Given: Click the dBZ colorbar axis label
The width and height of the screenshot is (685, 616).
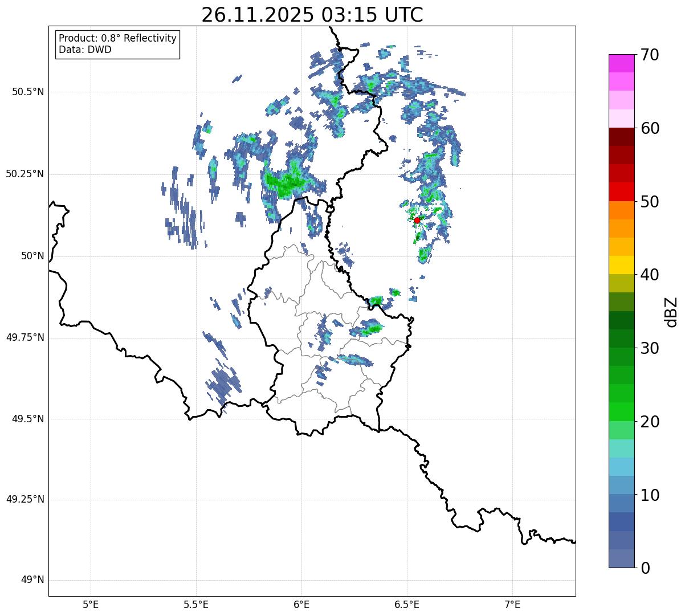Looking at the screenshot, I should [671, 311].
